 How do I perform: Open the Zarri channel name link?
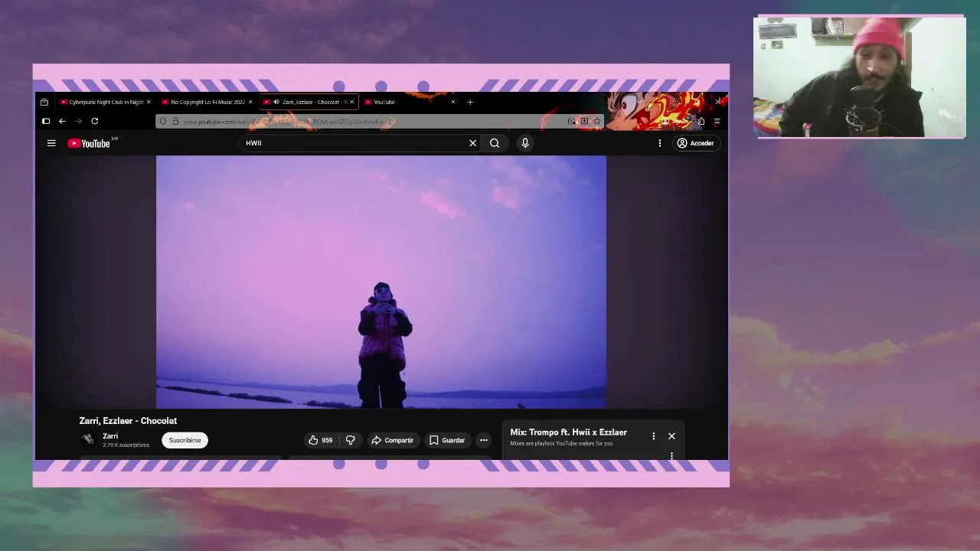click(110, 436)
